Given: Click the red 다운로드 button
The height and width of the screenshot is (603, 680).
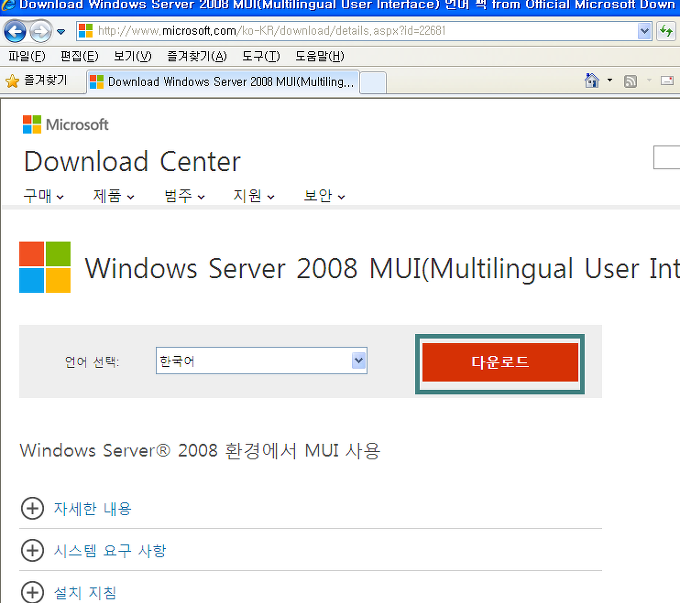Looking at the screenshot, I should click(x=500, y=363).
